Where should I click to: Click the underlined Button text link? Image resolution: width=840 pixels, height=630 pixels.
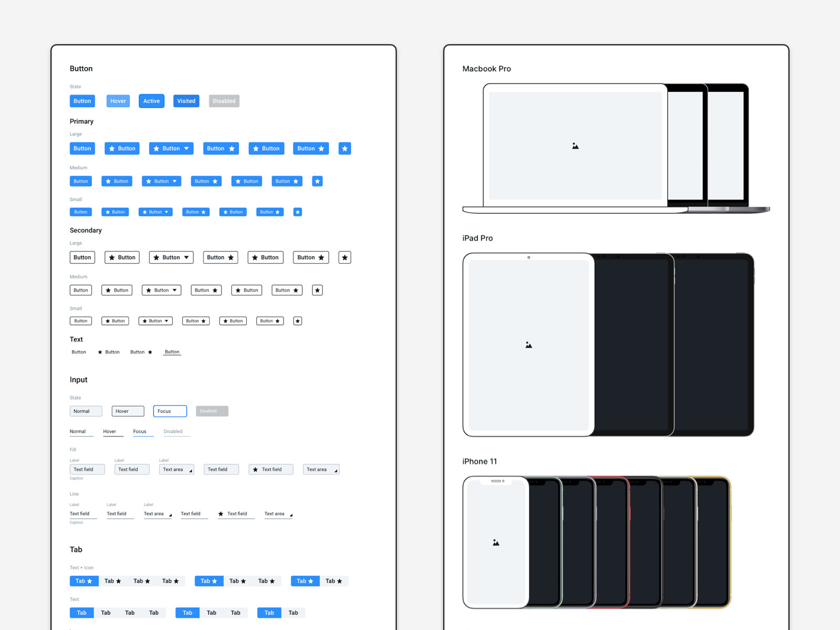[172, 352]
